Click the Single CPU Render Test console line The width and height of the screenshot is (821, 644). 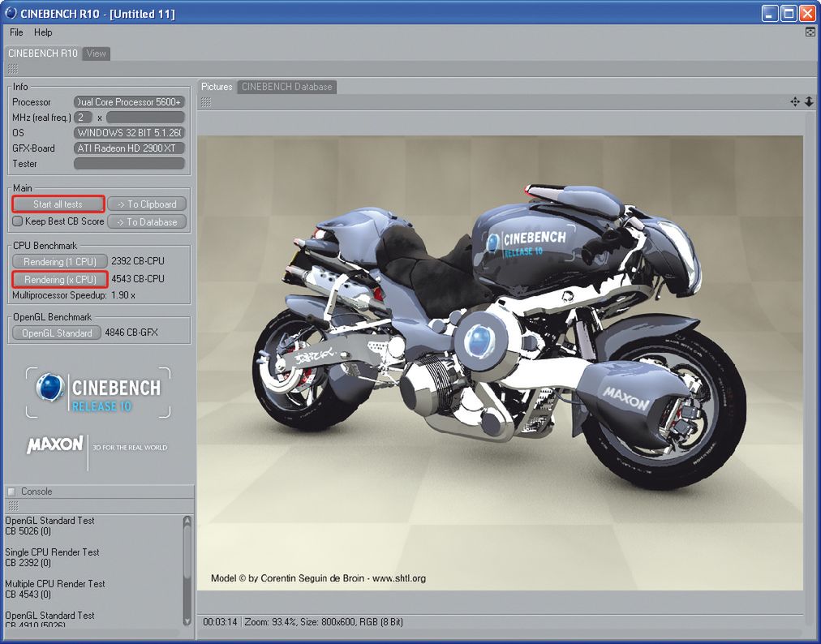point(53,552)
